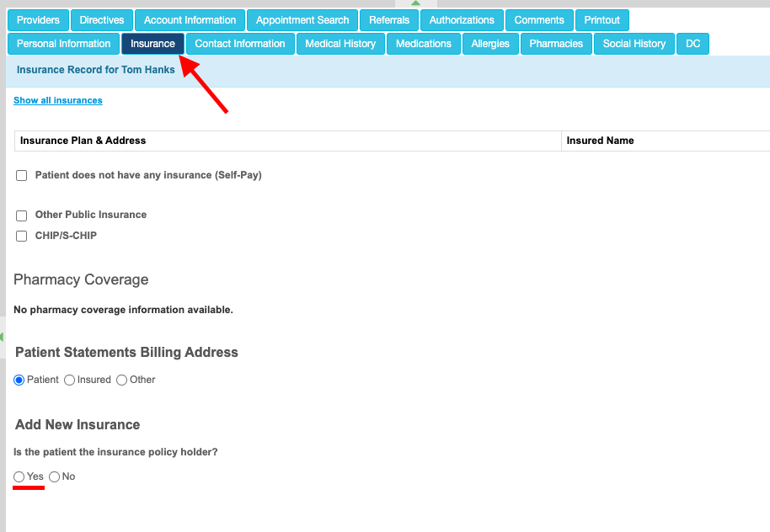The image size is (770, 532).
Task: Go to the Medications tab
Action: [424, 44]
